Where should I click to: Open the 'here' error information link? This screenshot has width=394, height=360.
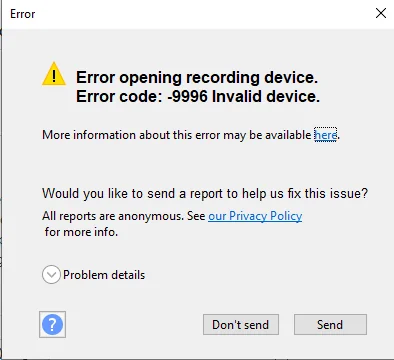[x=326, y=135]
